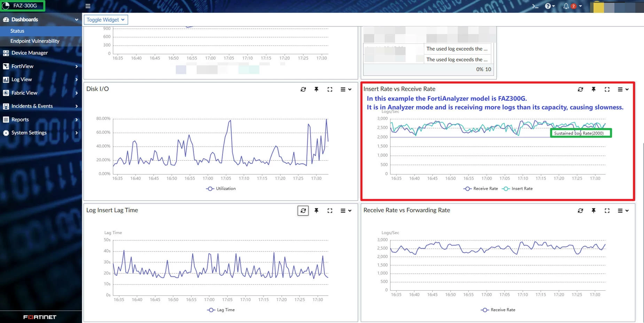644x323 pixels.
Task: Collapse the sidebar with the hamburger icon
Action: point(88,6)
